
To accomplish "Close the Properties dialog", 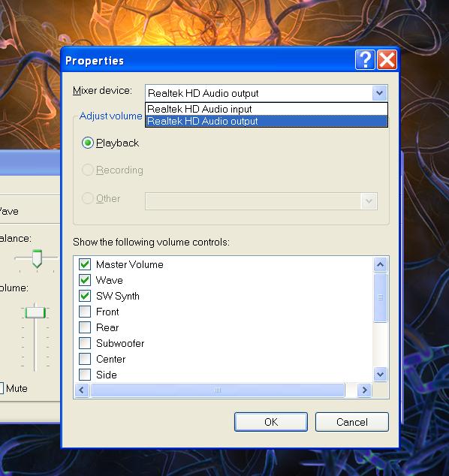I will tap(387, 60).
